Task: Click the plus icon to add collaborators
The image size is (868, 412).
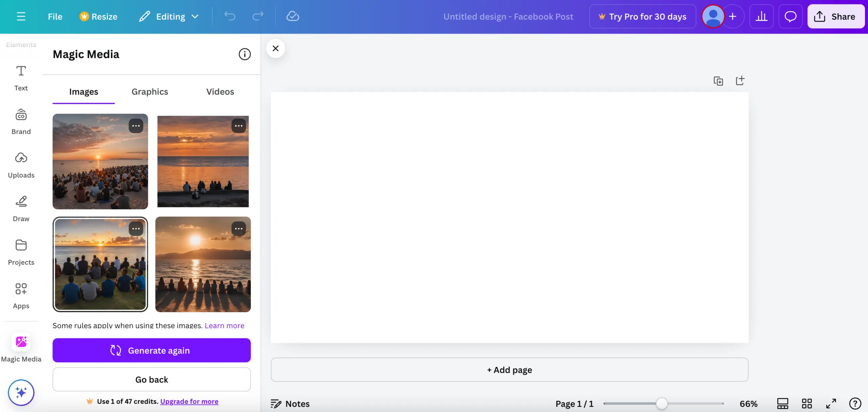Action: 733,16
